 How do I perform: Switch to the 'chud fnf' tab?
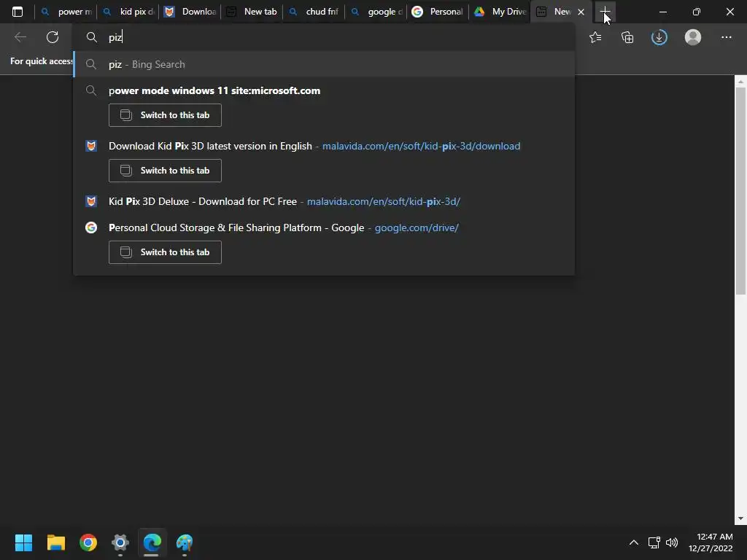click(314, 12)
